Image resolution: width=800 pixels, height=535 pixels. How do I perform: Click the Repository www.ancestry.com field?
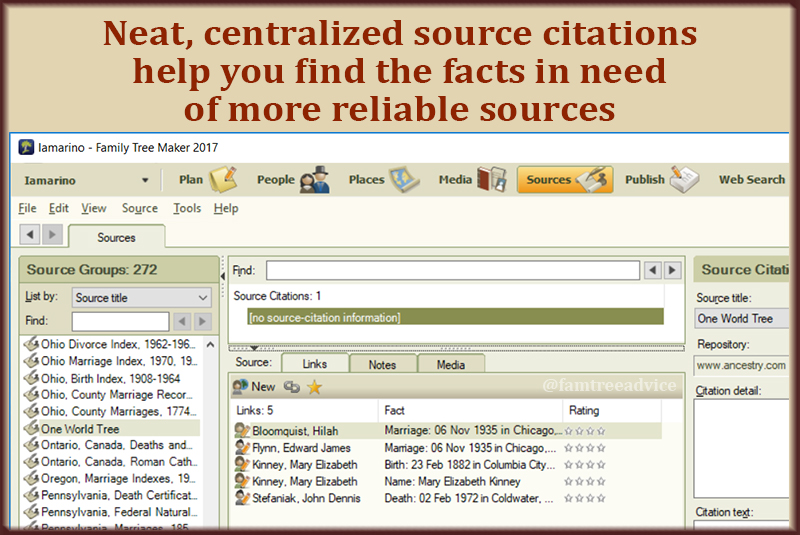[741, 365]
